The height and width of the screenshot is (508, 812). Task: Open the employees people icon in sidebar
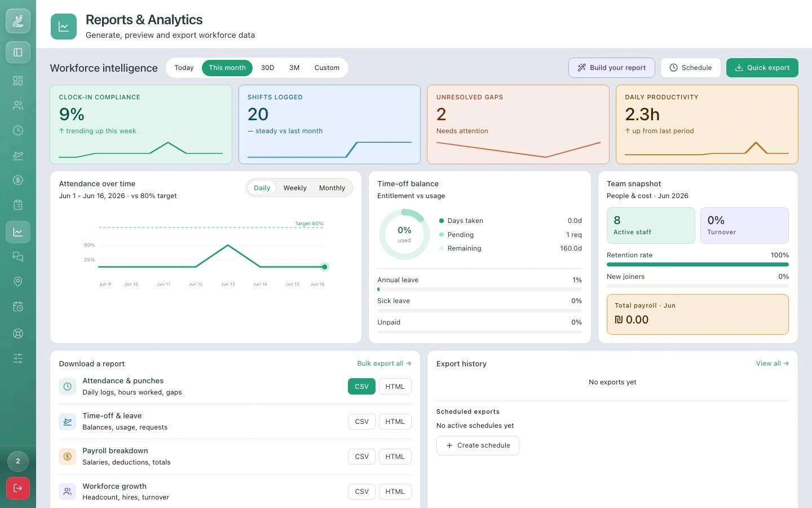point(18,106)
